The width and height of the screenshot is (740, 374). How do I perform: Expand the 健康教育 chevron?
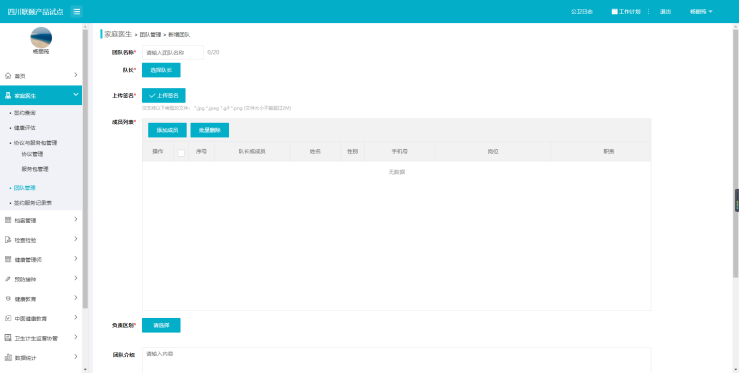(76, 298)
